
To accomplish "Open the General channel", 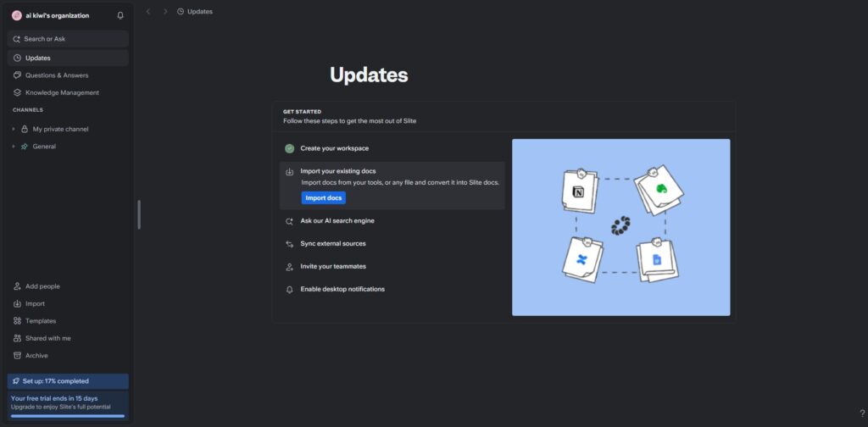I will tap(44, 147).
